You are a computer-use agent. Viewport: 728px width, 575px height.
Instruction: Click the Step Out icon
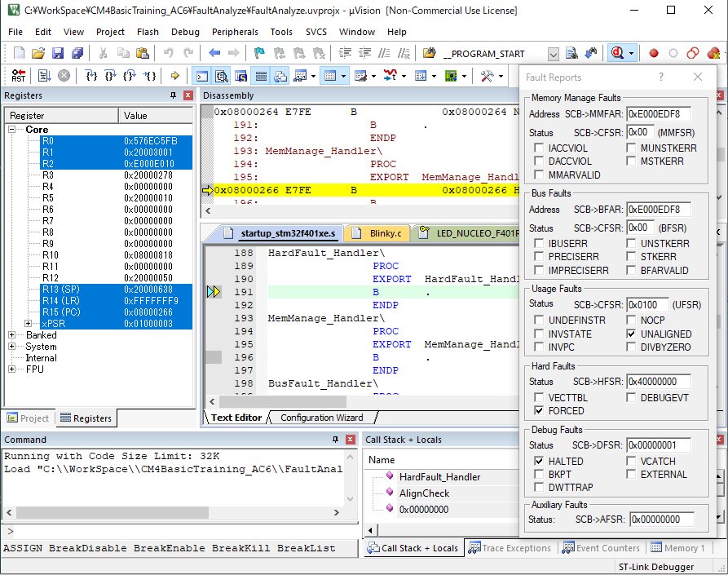tap(130, 75)
